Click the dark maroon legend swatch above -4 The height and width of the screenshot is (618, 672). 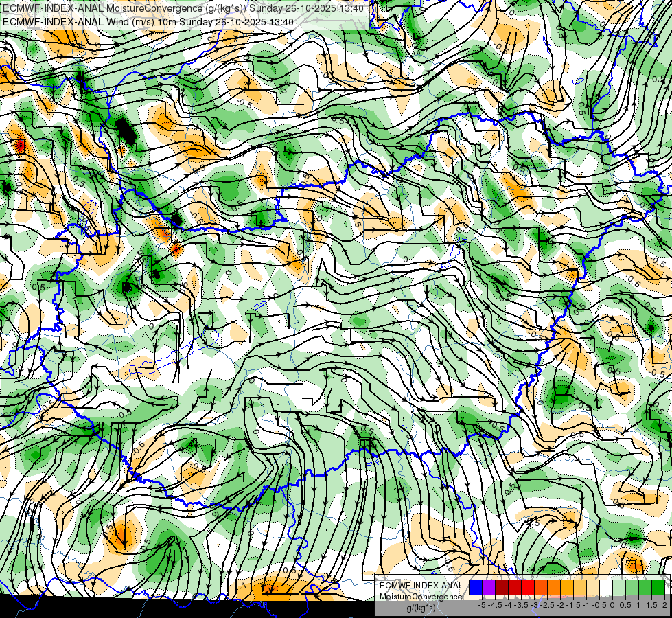point(502,587)
